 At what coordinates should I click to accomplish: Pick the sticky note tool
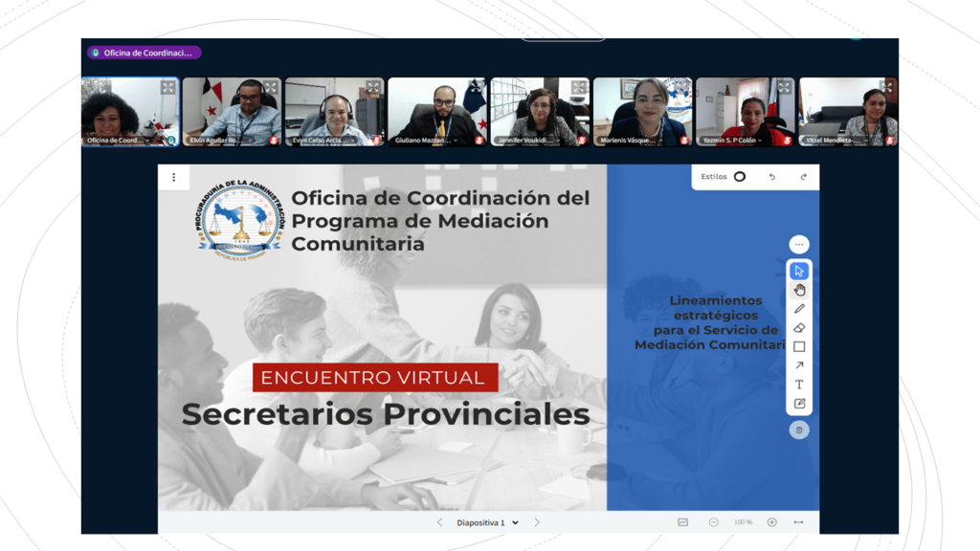[x=799, y=404]
